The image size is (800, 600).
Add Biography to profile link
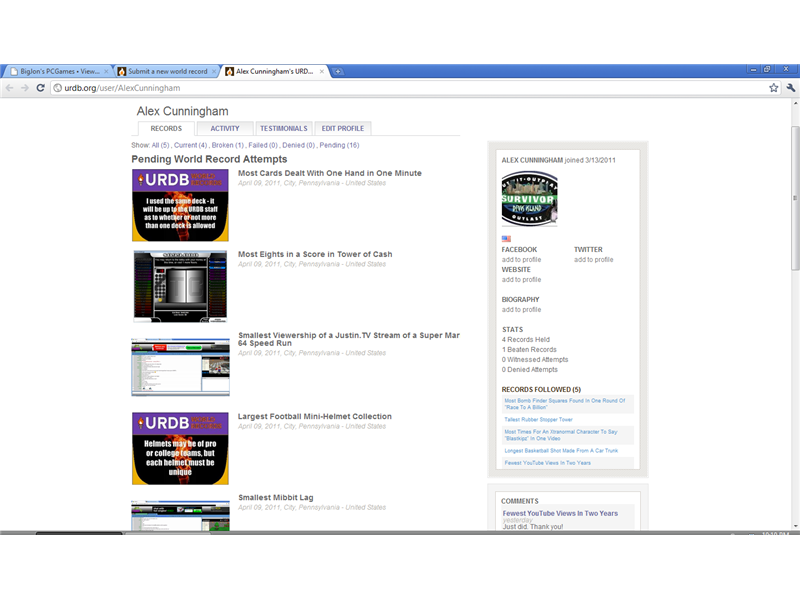click(521, 310)
